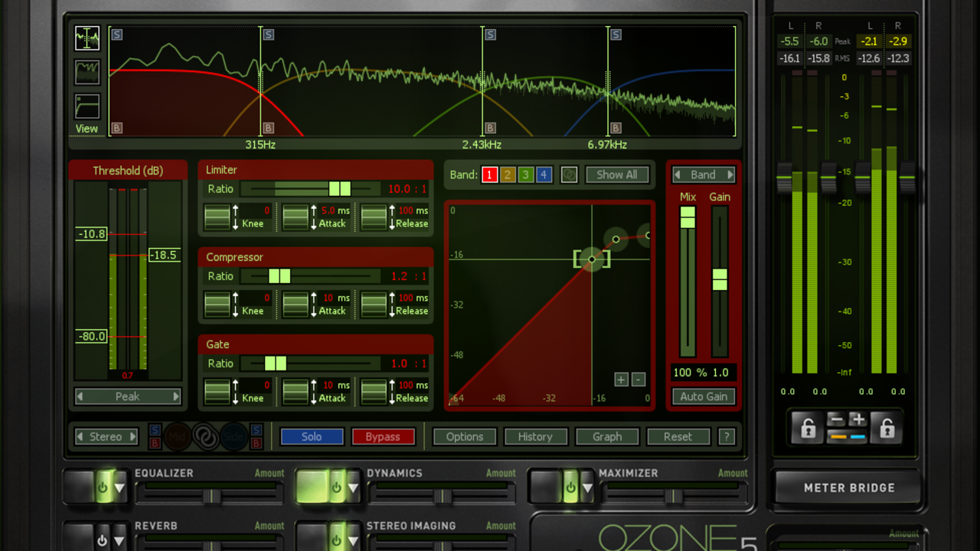
Task: Click the S icon on the 6.97kHz crossover
Action: click(616, 34)
